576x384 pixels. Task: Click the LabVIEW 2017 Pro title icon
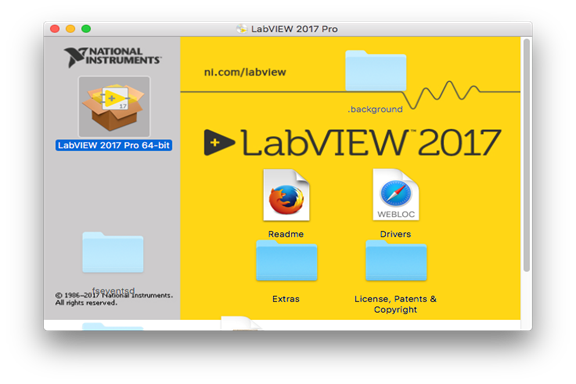pyautogui.click(x=241, y=29)
